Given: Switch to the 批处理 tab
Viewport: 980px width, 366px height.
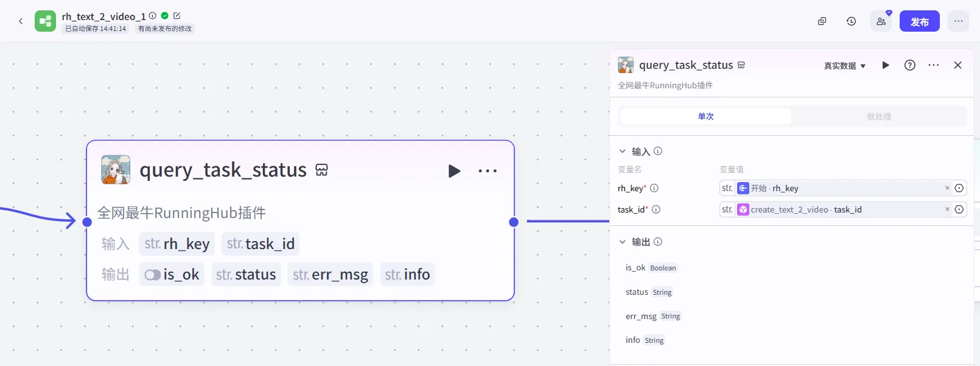Looking at the screenshot, I should [x=879, y=116].
